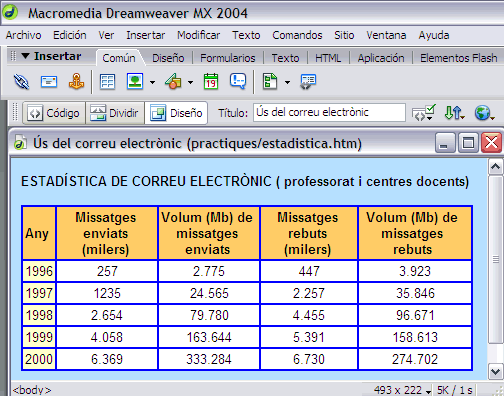Open the Comandos menu
Screen dimensions: 504x396
point(297,35)
